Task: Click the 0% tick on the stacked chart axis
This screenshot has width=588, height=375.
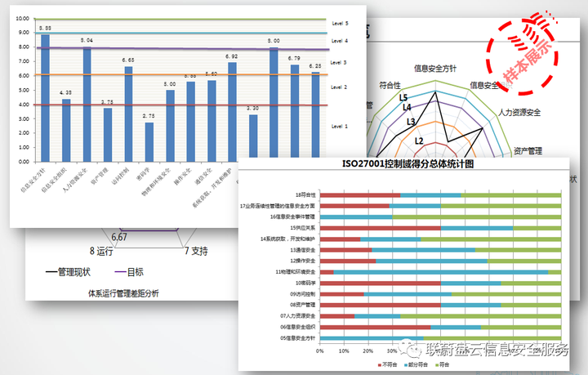Action: coord(320,351)
